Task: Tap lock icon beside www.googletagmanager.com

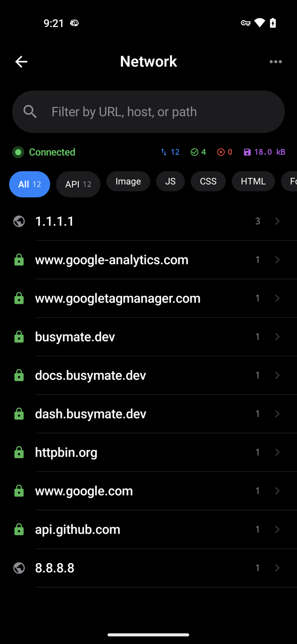Action: coord(19,298)
